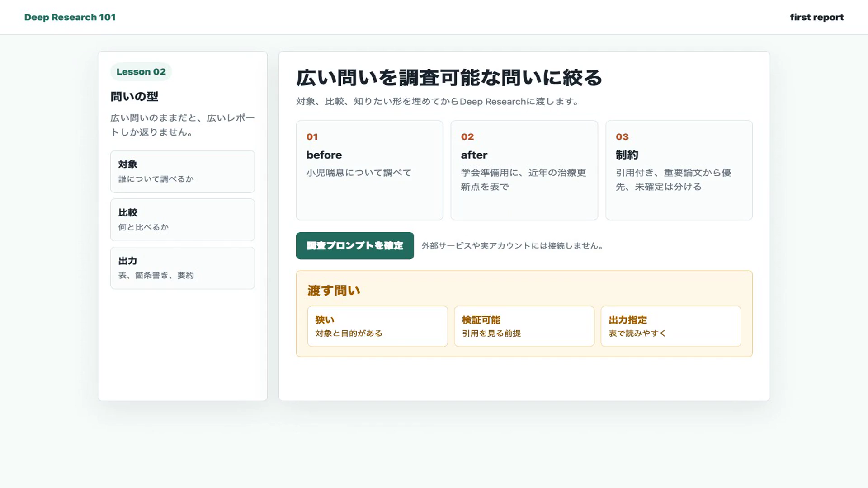
Task: Click the text 表で読みやすく
Action: point(637,333)
